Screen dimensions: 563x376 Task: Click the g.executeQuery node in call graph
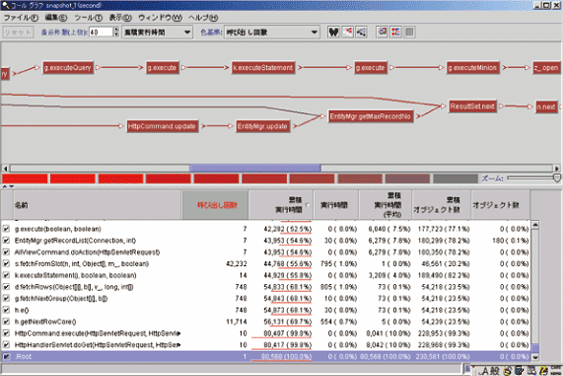(68, 68)
